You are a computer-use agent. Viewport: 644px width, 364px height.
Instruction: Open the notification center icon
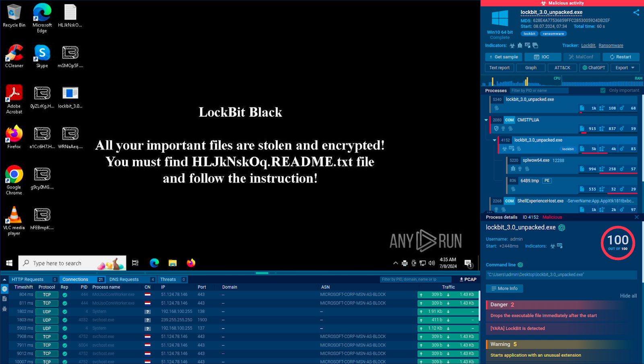coord(468,263)
